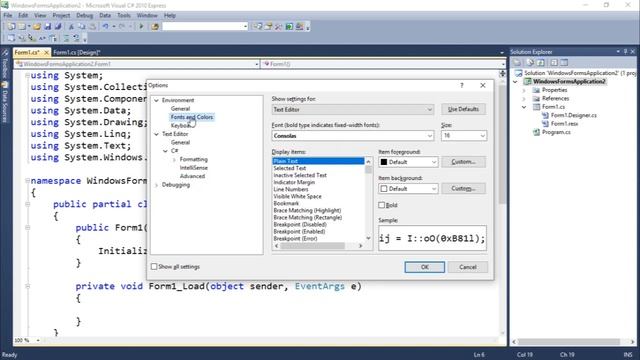Open the Show settings for dropdown
Viewport: 640px width, 360px height.
(353, 109)
